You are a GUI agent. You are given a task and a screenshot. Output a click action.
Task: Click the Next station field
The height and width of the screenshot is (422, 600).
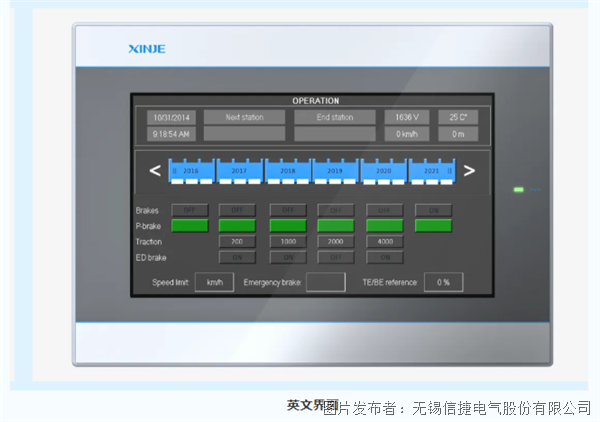(244, 117)
